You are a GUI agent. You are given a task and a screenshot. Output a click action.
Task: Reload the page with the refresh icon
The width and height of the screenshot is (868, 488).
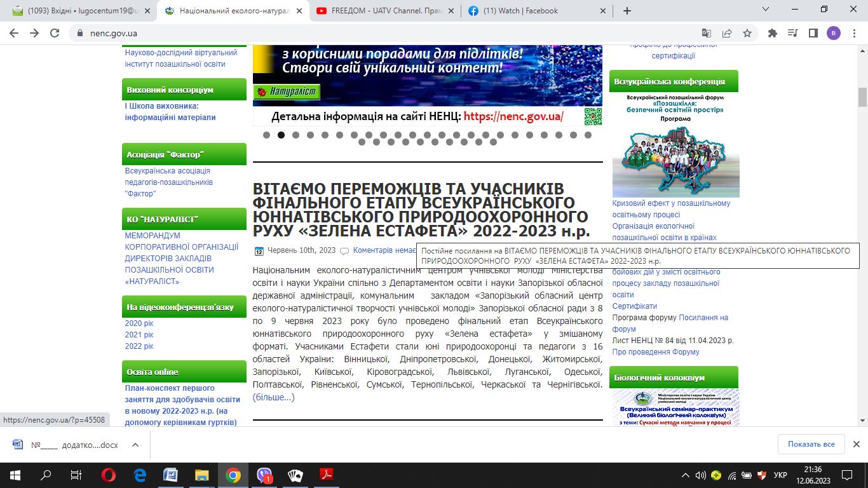55,34
